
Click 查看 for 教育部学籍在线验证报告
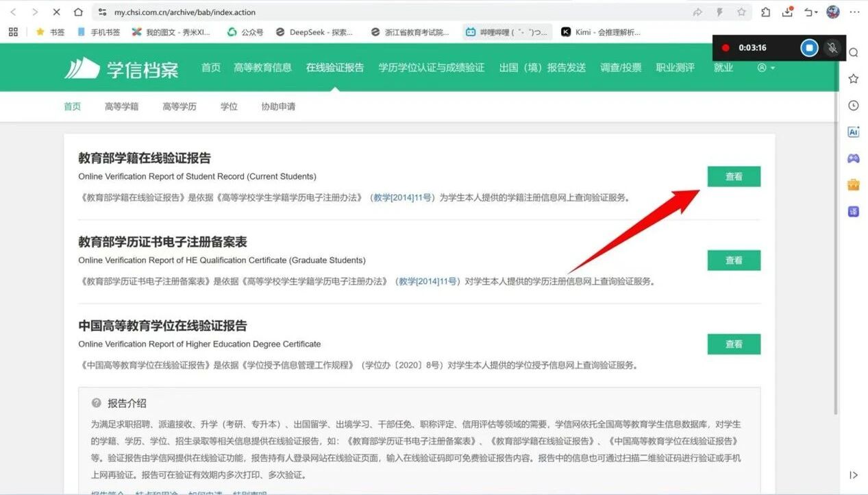pyautogui.click(x=734, y=177)
